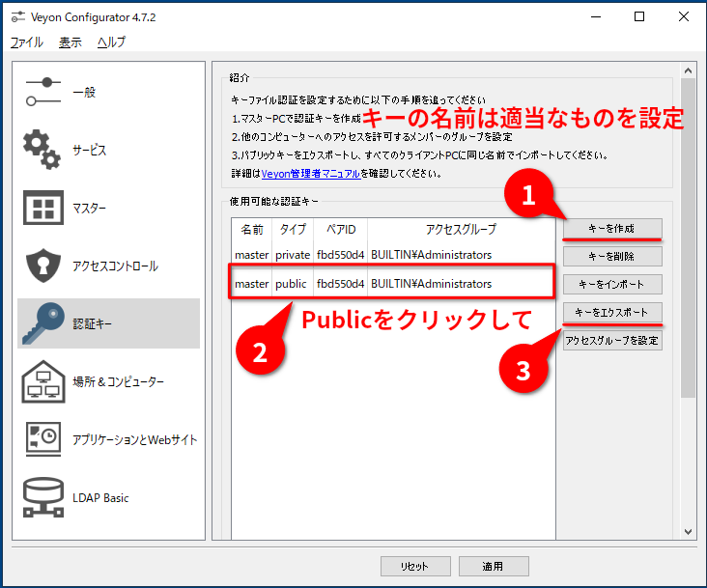Click BUILTIN¥Administrators in the private row
Image resolution: width=707 pixels, height=588 pixels.
click(431, 255)
